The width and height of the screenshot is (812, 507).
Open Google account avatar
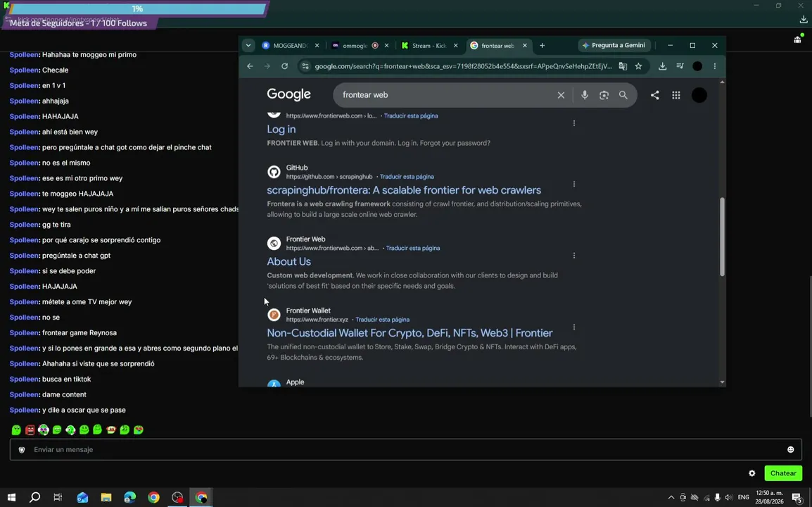coord(699,95)
